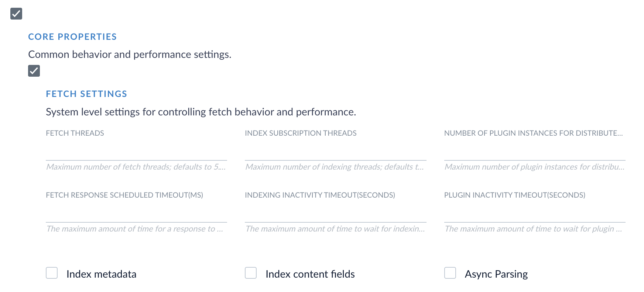Click the "Index content fields" label text
644x292 pixels.
click(x=310, y=274)
